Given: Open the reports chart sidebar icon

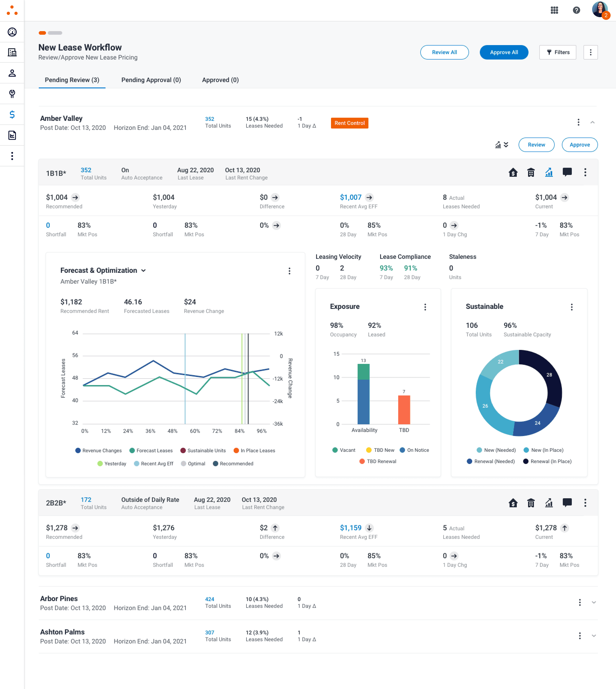Looking at the screenshot, I should [x=12, y=135].
